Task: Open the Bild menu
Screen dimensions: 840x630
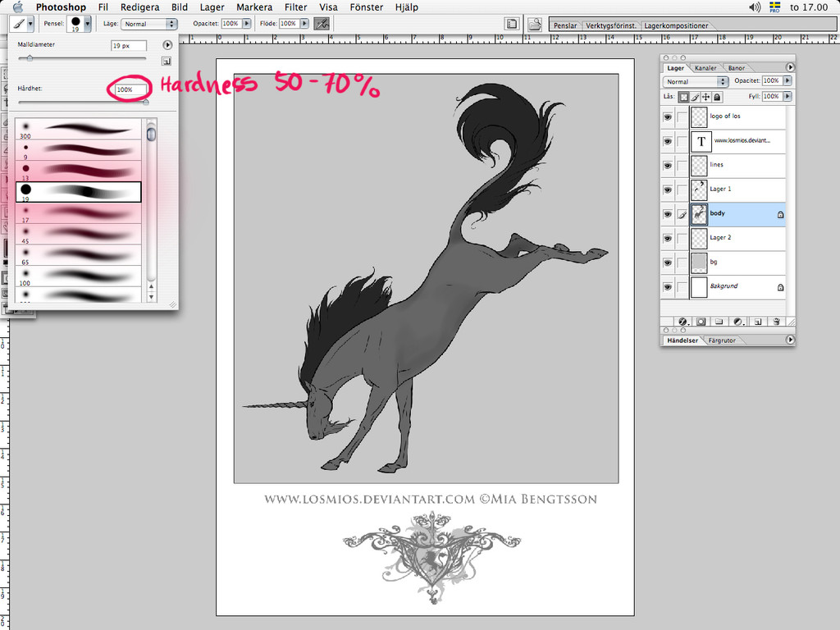Action: [180, 7]
